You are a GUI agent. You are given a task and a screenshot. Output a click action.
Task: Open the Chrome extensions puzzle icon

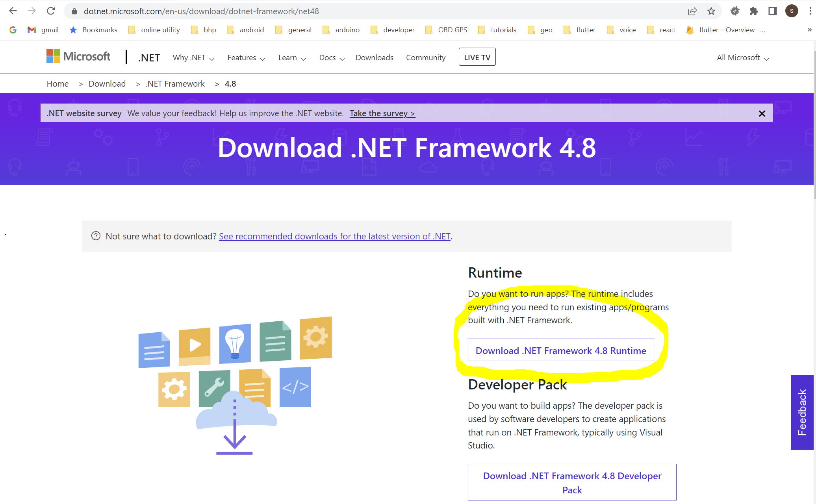pos(753,11)
